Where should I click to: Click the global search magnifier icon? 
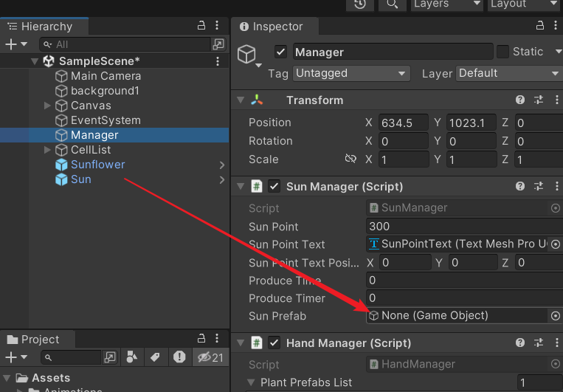pyautogui.click(x=391, y=4)
